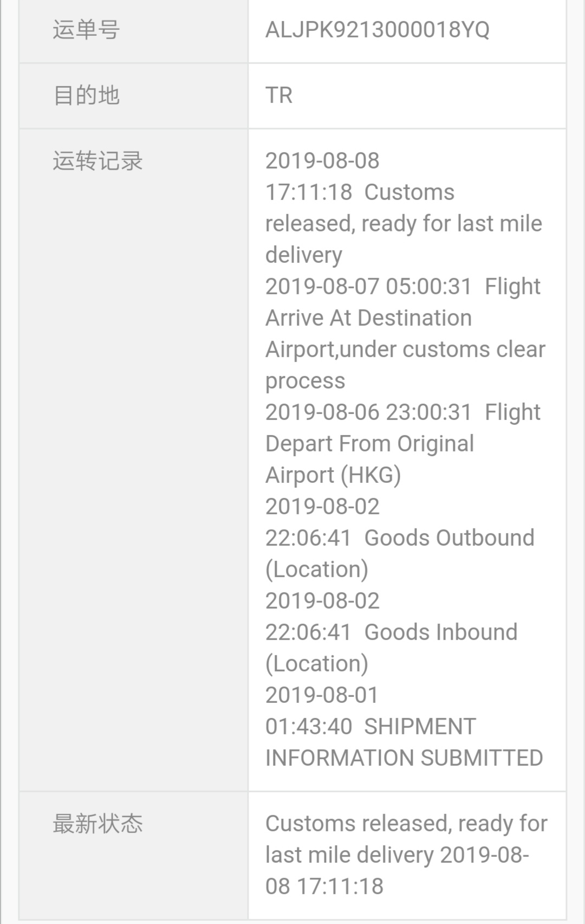Viewport: 585px width, 924px height.
Task: Click the Goods Inbound record line
Action: (x=391, y=632)
